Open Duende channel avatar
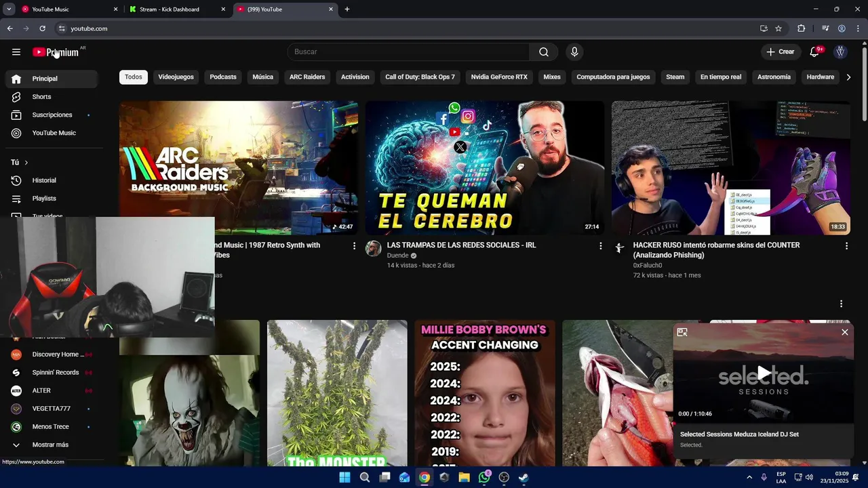The image size is (868, 488). click(x=374, y=249)
